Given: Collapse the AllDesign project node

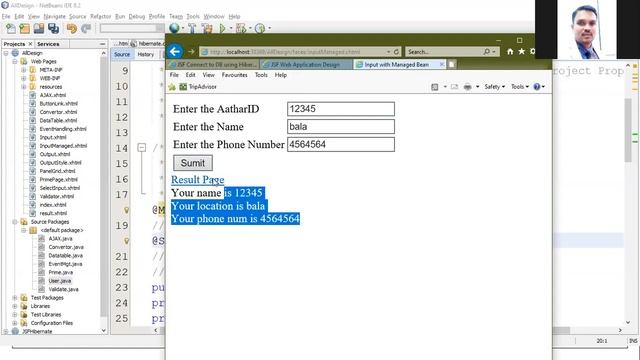Looking at the screenshot, I should click(6, 53).
